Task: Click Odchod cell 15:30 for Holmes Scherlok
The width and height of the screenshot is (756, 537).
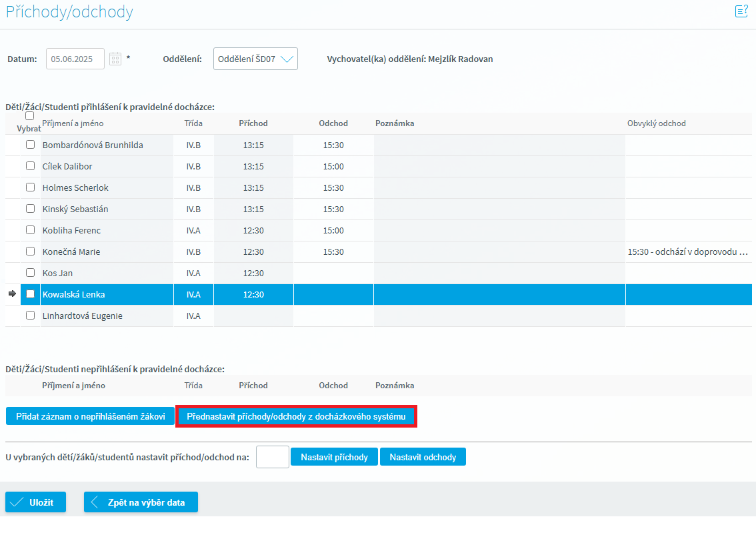Action: (x=333, y=187)
